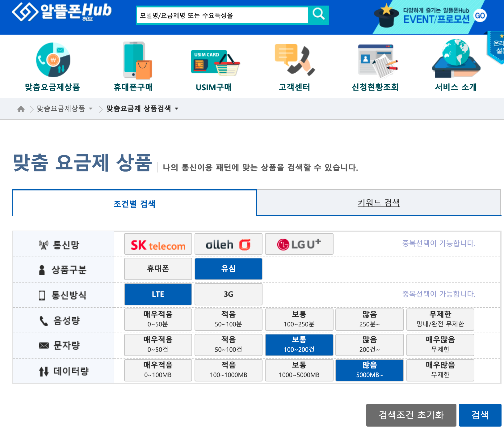Select text 보통 100~200건 option

pyautogui.click(x=299, y=345)
